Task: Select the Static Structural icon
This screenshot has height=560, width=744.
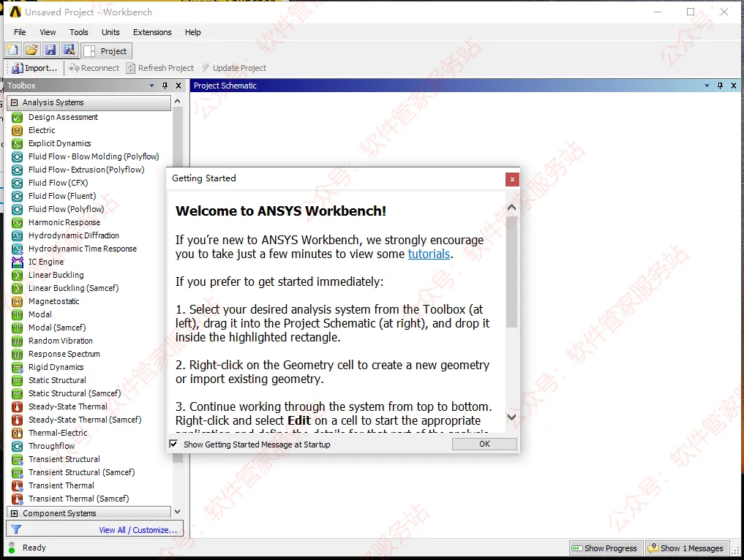Action: pos(17,380)
